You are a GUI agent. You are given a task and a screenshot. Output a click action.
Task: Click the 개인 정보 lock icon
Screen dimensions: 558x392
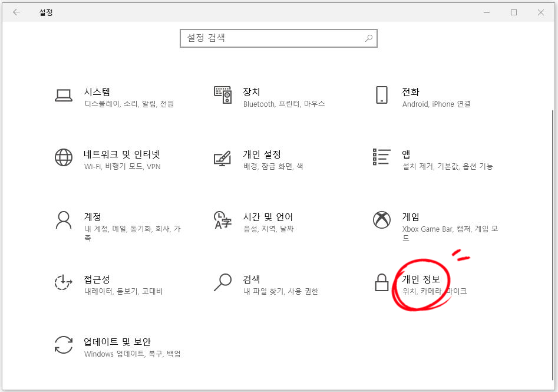click(381, 282)
